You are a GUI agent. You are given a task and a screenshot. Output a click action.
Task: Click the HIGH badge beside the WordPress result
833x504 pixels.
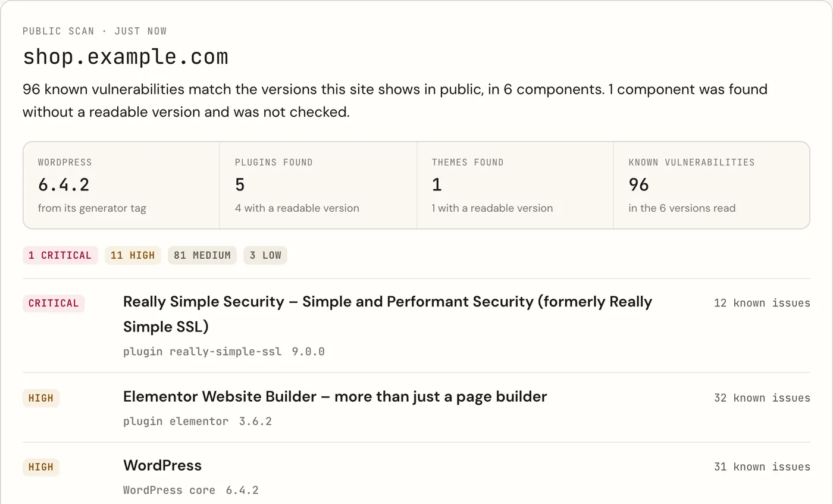click(x=41, y=467)
